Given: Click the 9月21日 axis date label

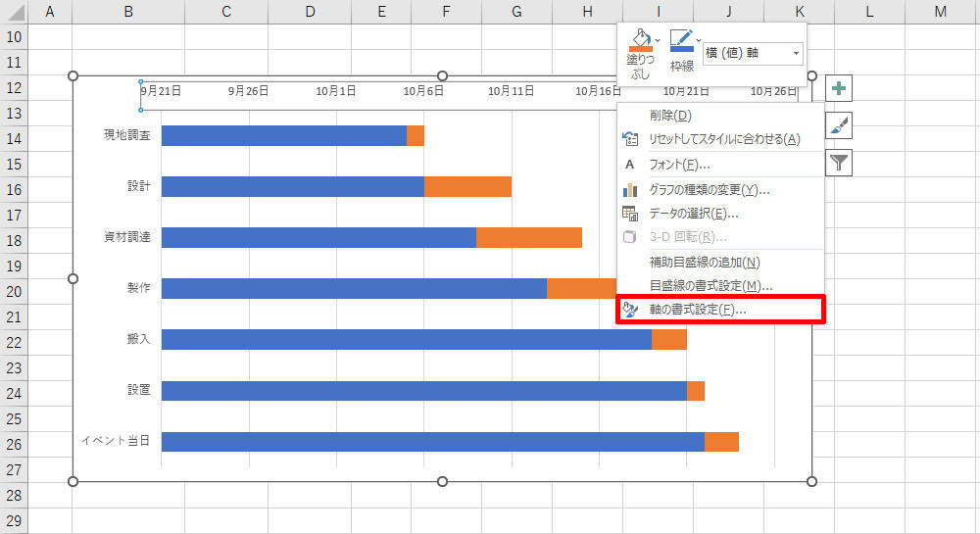Looking at the screenshot, I should 162,90.
